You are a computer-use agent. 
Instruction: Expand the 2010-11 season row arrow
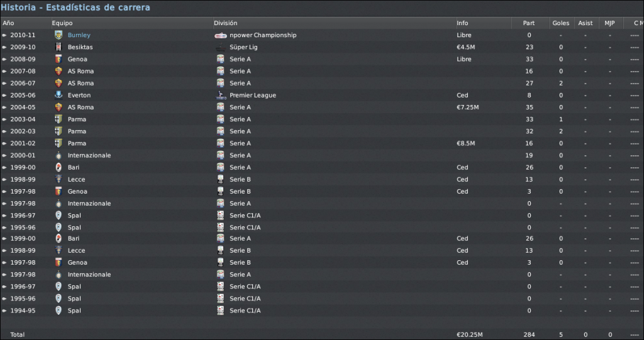click(x=4, y=35)
